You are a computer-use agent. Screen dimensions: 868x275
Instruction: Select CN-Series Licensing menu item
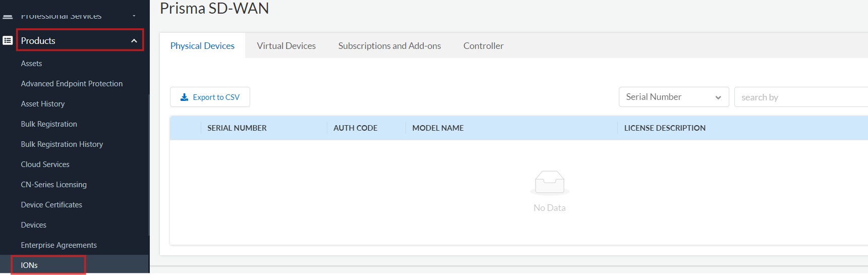pos(54,185)
